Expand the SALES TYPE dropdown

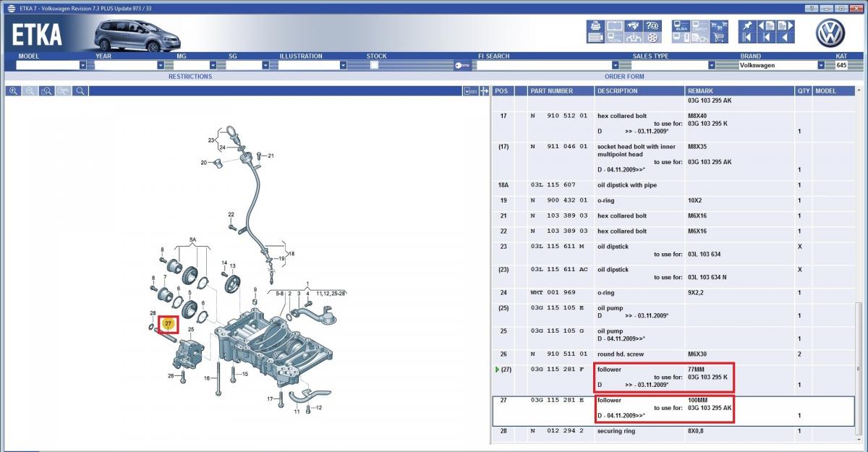pos(712,65)
